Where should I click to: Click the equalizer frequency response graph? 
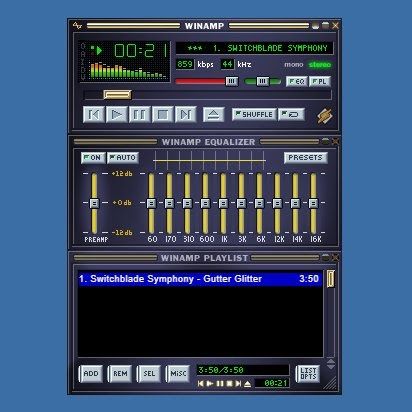209,160
